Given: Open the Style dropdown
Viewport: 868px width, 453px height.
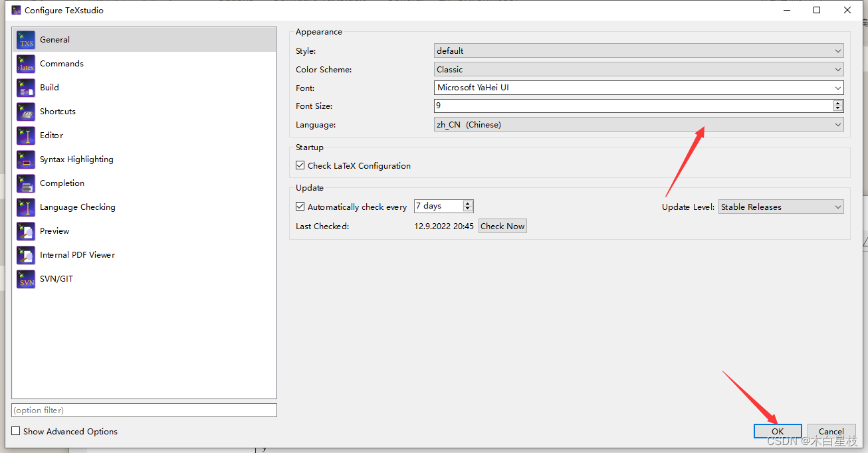Looking at the screenshot, I should click(x=639, y=50).
